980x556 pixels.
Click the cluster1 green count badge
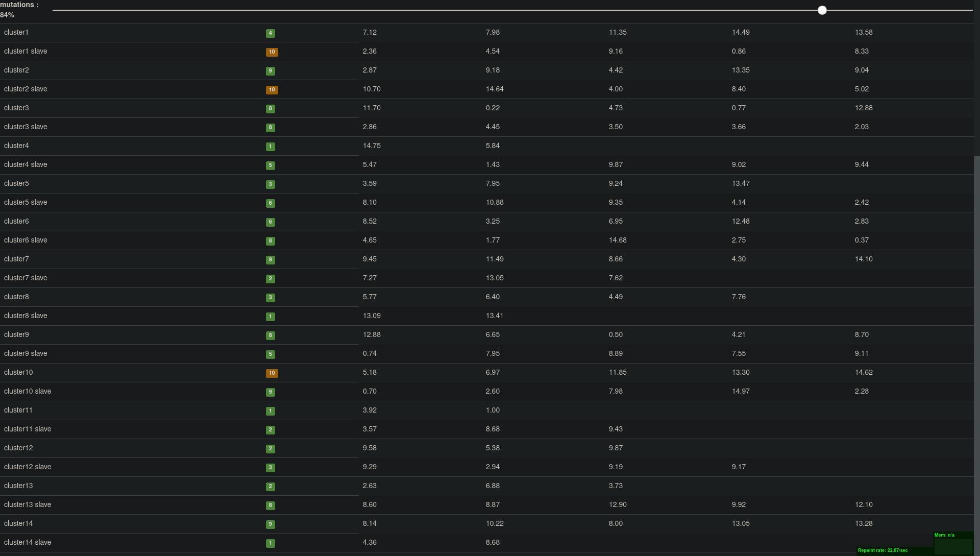[271, 33]
